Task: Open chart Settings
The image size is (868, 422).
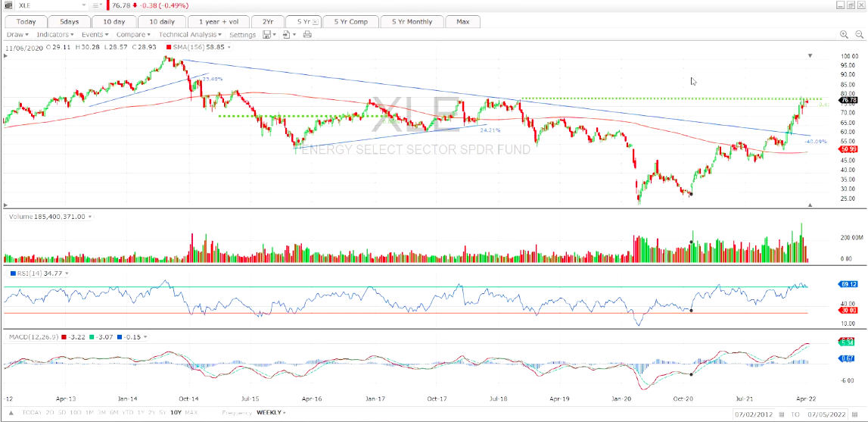Action: pyautogui.click(x=242, y=34)
